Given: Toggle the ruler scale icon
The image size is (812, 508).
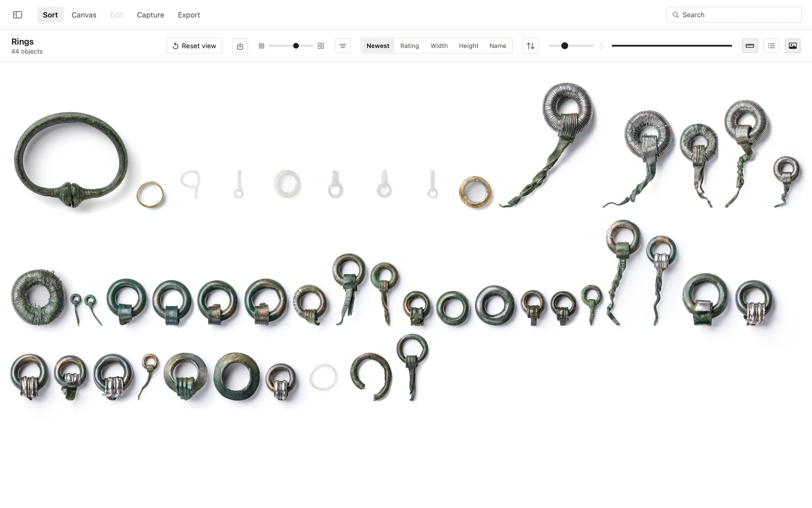Looking at the screenshot, I should pos(750,46).
